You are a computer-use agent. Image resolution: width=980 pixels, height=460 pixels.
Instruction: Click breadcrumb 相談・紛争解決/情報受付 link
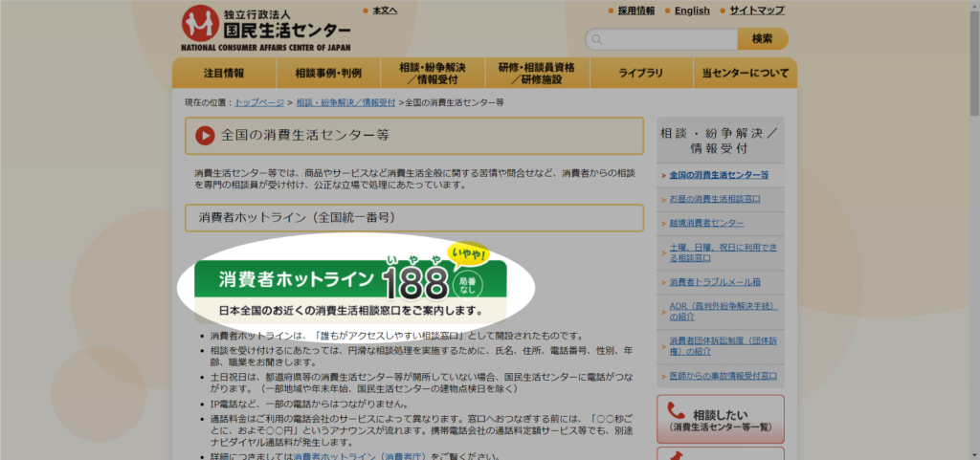tap(345, 102)
